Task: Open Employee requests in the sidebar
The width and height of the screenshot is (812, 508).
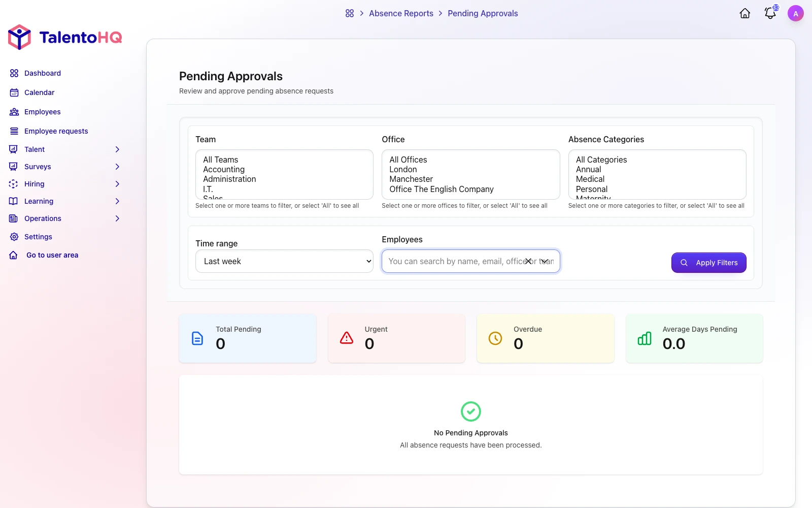Action: tap(56, 131)
